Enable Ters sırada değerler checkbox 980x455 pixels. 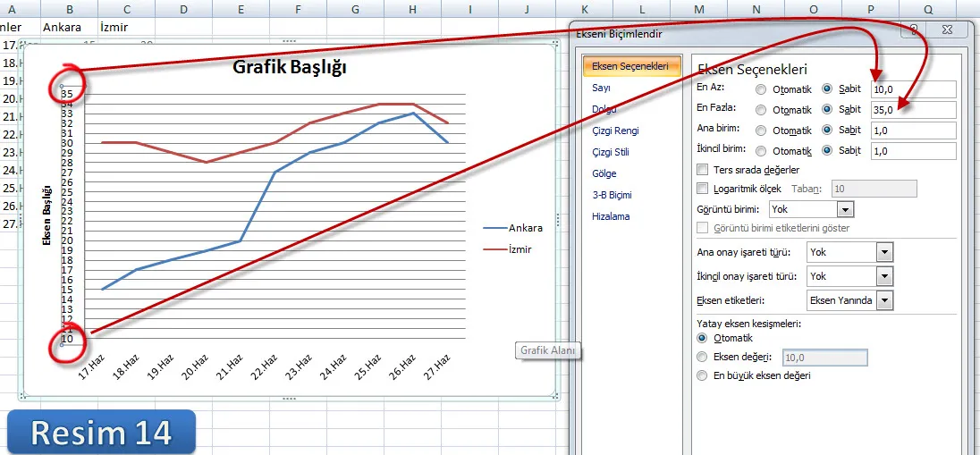702,169
